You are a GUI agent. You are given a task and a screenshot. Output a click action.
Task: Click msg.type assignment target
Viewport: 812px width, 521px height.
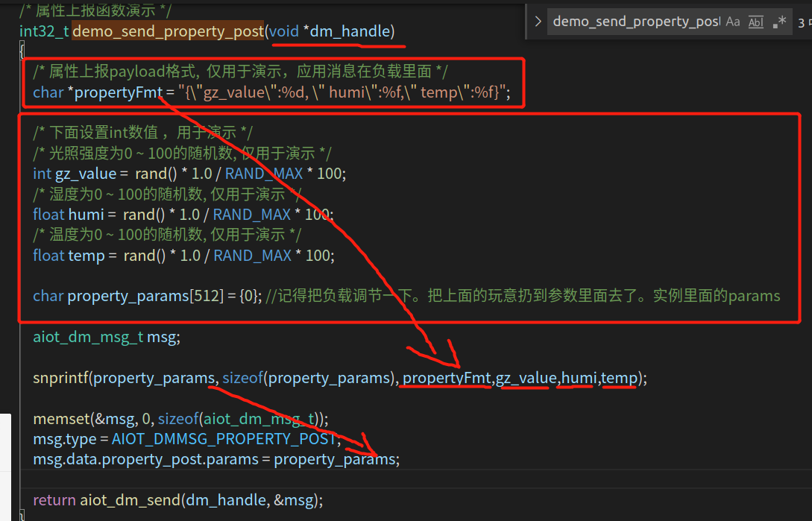pos(65,439)
